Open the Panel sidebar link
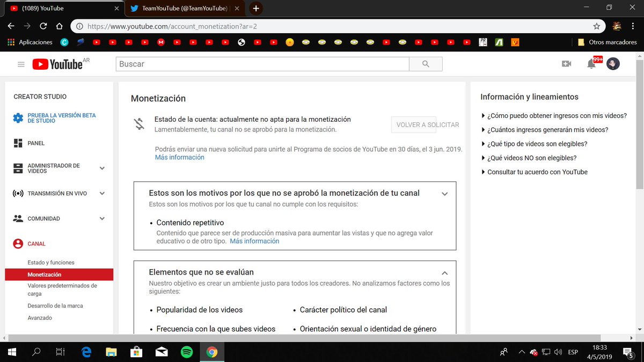 [36, 143]
